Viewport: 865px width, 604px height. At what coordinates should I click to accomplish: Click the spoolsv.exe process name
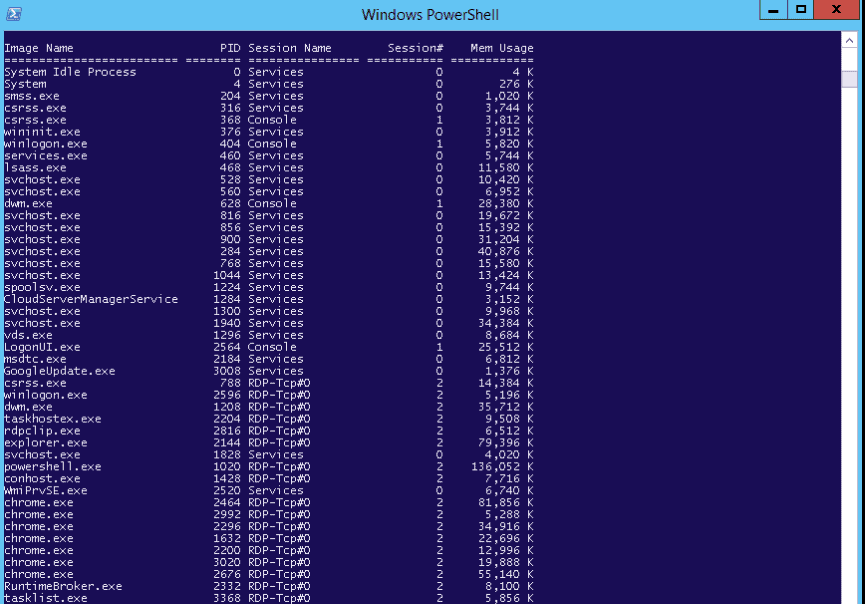coord(42,287)
